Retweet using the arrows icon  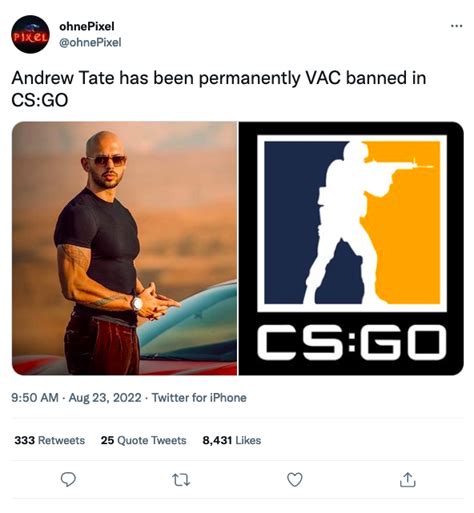pyautogui.click(x=181, y=480)
